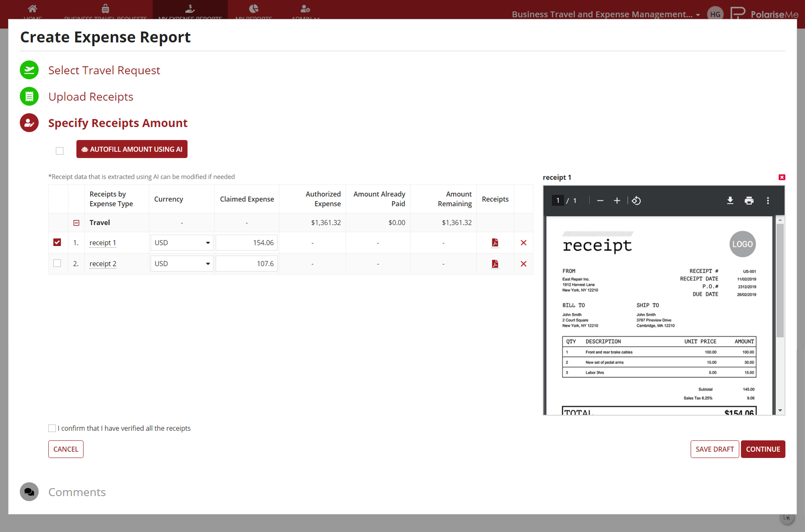Click the Claimed Expense column header
This screenshot has width=805, height=532.
click(247, 199)
